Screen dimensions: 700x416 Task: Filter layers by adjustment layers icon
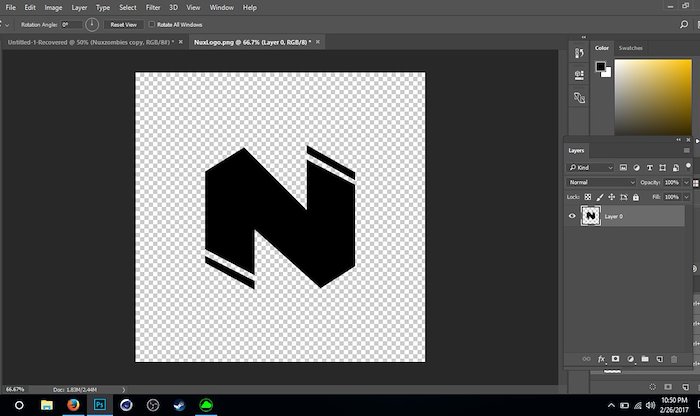636,167
